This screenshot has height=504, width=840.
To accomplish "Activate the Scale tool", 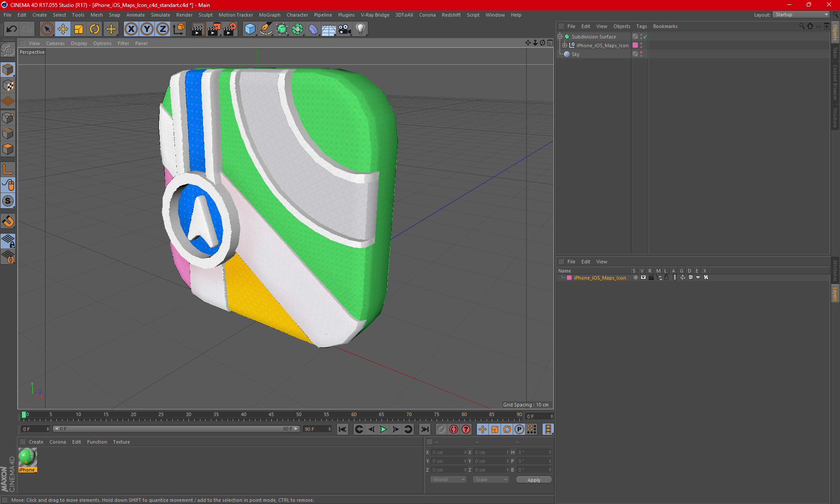I will 79,29.
